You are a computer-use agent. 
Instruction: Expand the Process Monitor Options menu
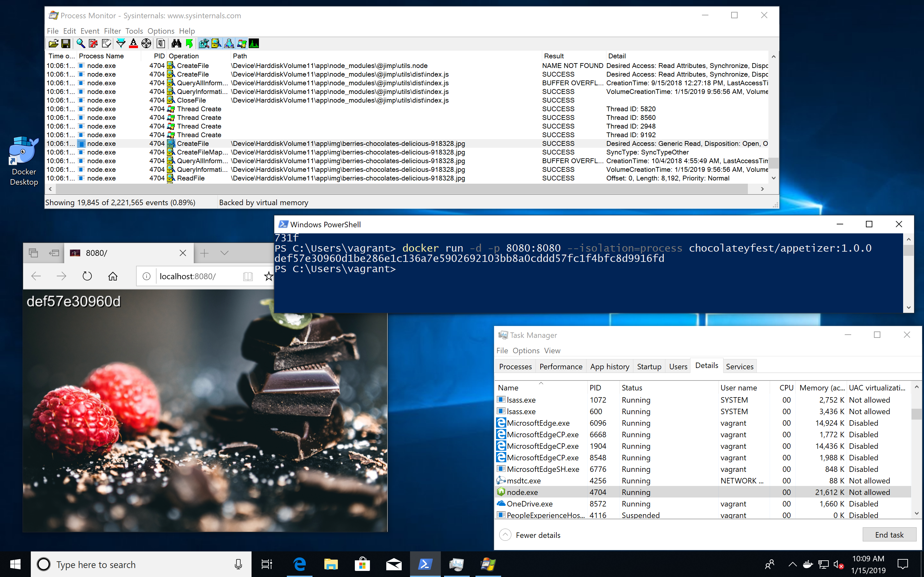pos(160,30)
